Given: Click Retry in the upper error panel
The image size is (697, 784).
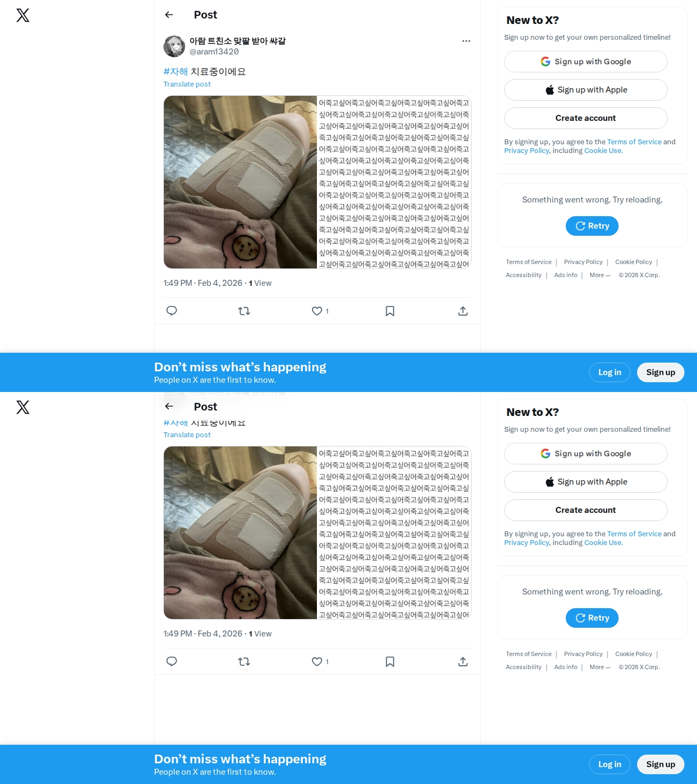Looking at the screenshot, I should [x=592, y=226].
